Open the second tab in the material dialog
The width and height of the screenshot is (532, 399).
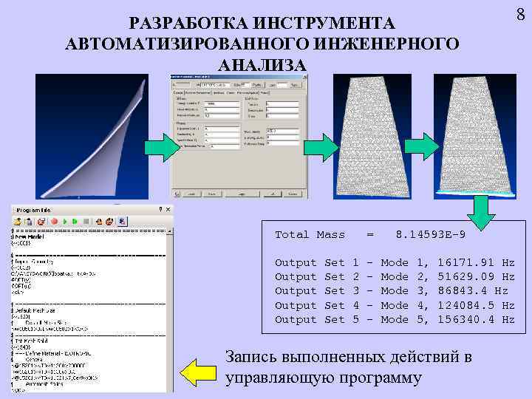pyautogui.click(x=198, y=92)
